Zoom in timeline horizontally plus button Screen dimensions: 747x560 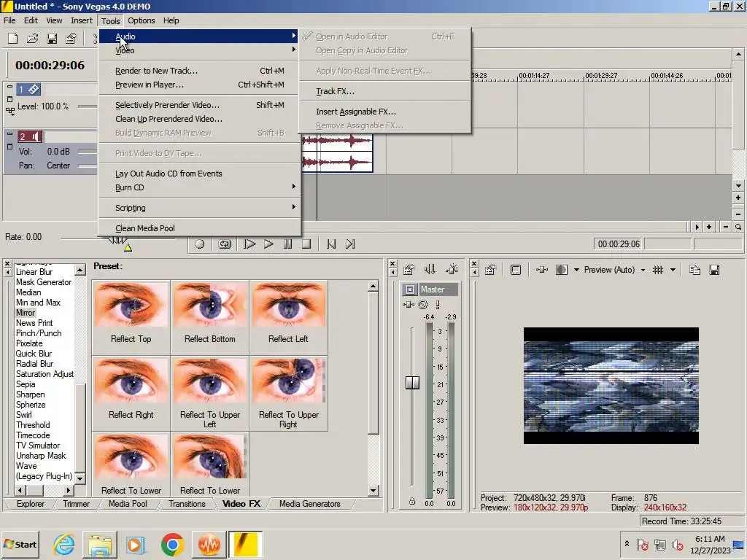pyautogui.click(x=709, y=227)
